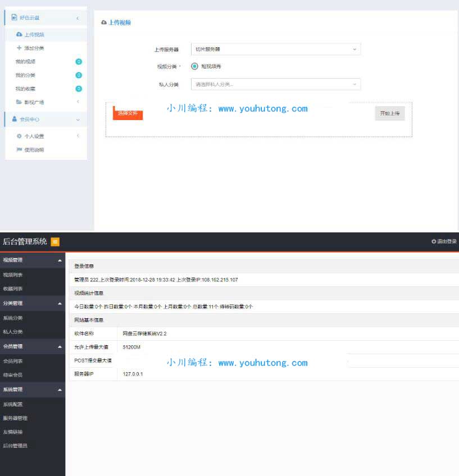Click the 后台管理系统 title
This screenshot has width=459, height=476.
pyautogui.click(x=25, y=241)
